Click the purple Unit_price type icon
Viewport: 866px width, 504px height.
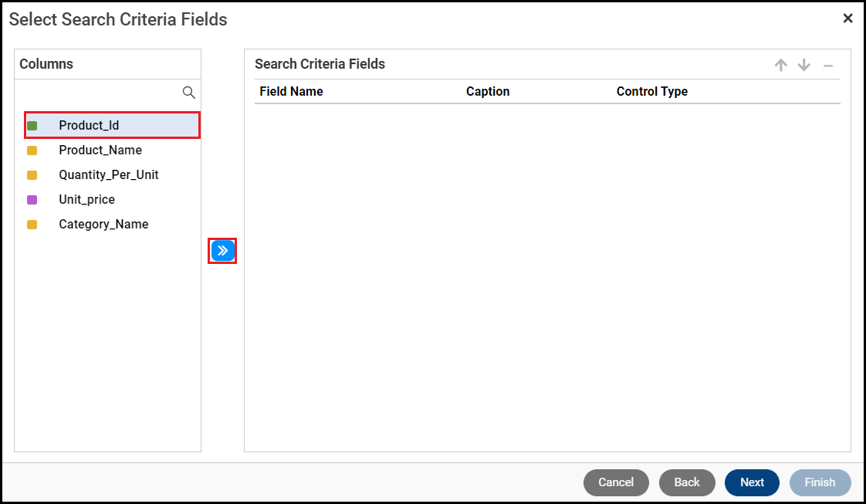[32, 200]
